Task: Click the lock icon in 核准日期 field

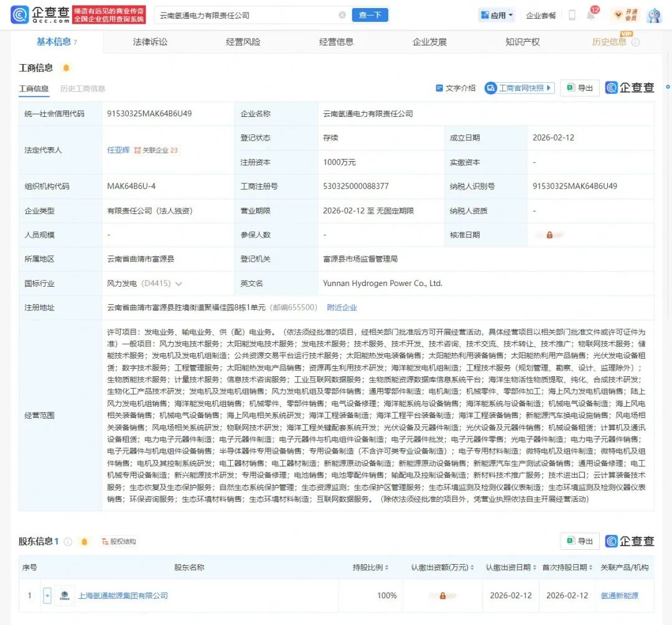Action: [x=549, y=235]
